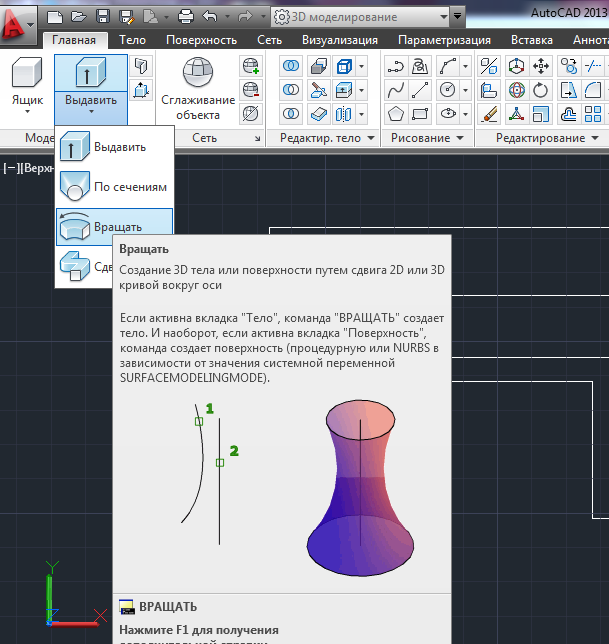Viewport: 609px width, 644px height.
Task: Switch to the Поверхность ribbon tab
Action: pos(201,40)
